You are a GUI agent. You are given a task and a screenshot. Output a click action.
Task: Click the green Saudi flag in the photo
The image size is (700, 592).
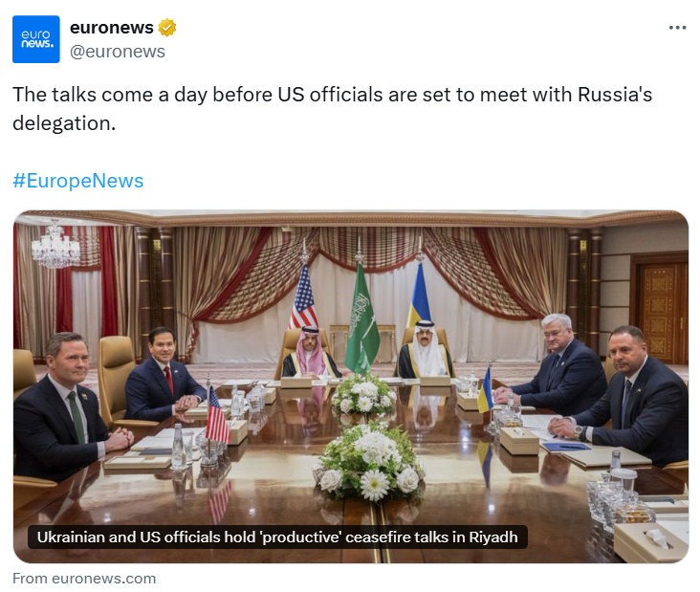(x=362, y=320)
